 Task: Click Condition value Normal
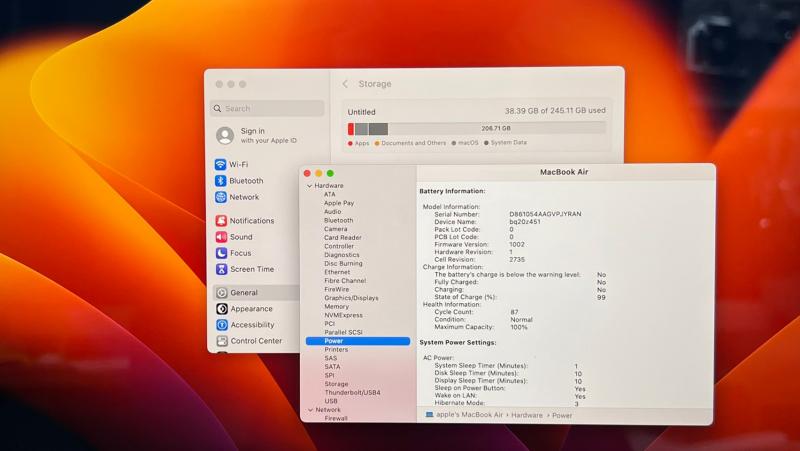tap(521, 319)
